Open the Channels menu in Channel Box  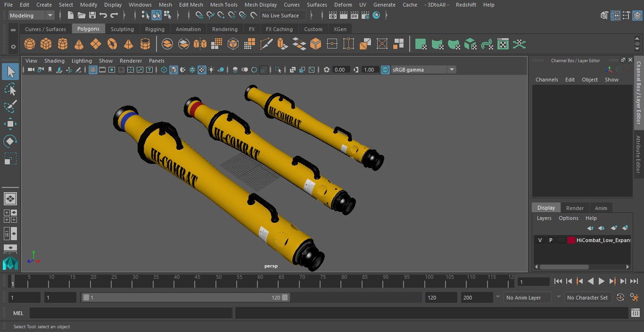click(x=546, y=80)
